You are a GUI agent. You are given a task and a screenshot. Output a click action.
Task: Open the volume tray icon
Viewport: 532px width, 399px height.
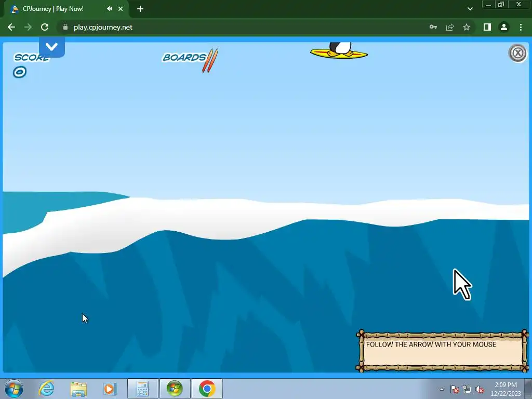tap(480, 389)
